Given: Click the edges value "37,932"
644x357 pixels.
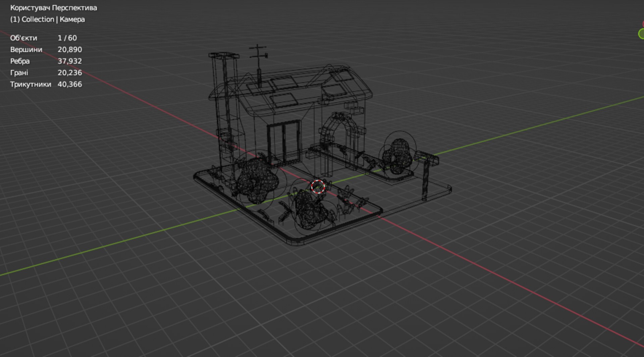Looking at the screenshot, I should point(70,61).
